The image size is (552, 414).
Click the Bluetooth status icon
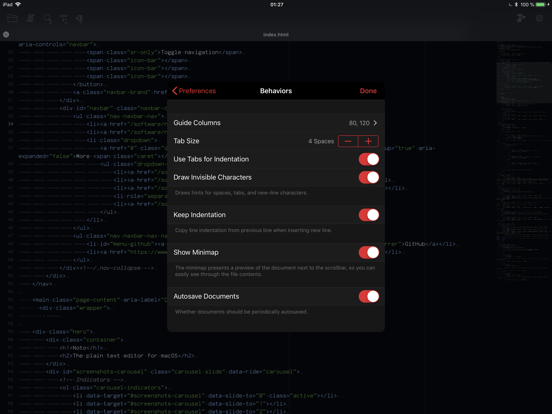click(516, 5)
